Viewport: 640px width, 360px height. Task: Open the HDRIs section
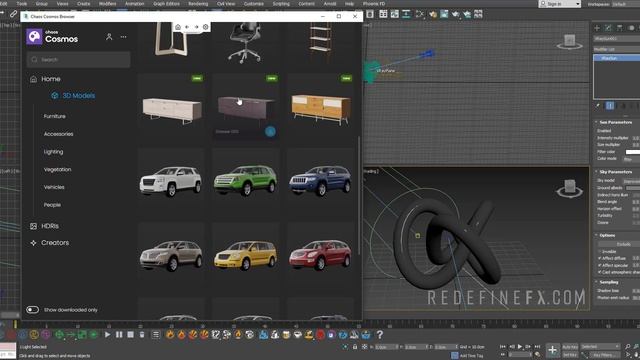[x=44, y=226]
